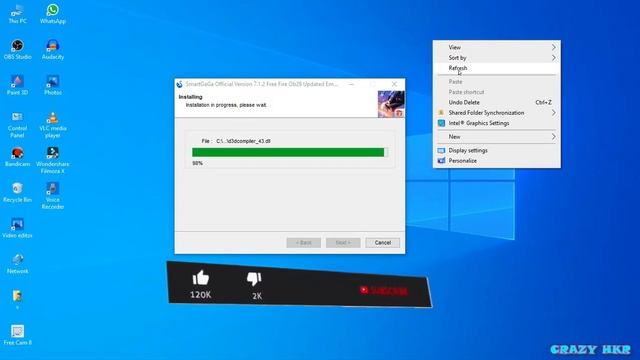Select the Control Panel desktop icon
The height and width of the screenshot is (360, 640).
tap(18, 124)
